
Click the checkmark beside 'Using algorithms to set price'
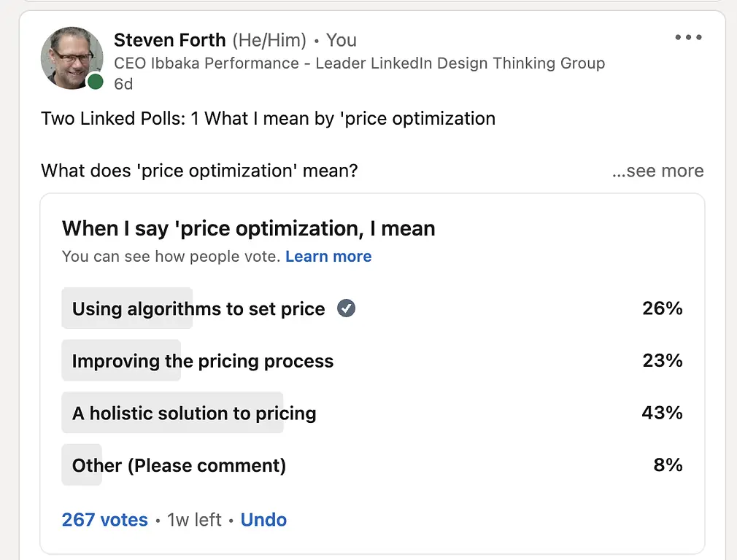(346, 308)
